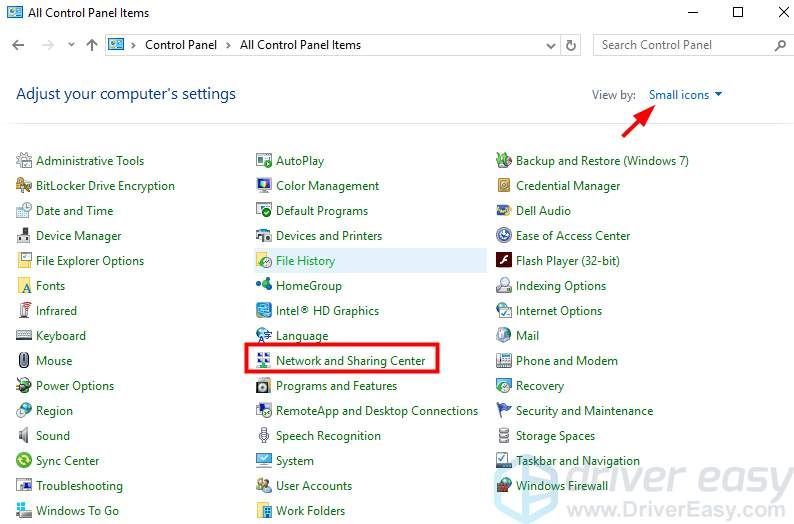This screenshot has width=794, height=524.
Task: Open Ease of Access Center link
Action: [x=573, y=235]
